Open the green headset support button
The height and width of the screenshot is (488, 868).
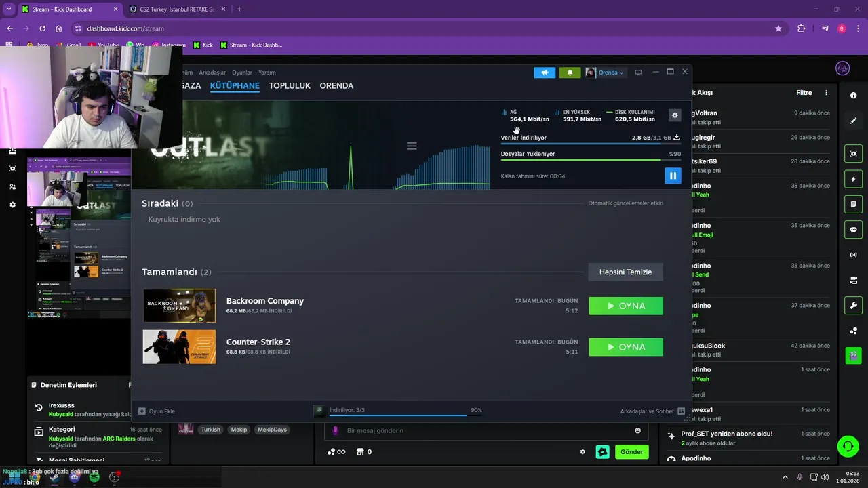coord(847,446)
